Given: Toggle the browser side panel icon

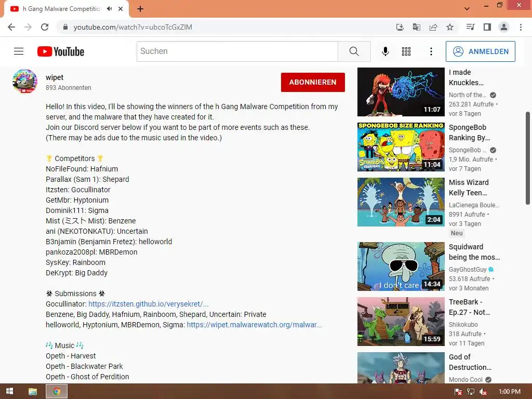Looking at the screenshot, I should [487, 27].
